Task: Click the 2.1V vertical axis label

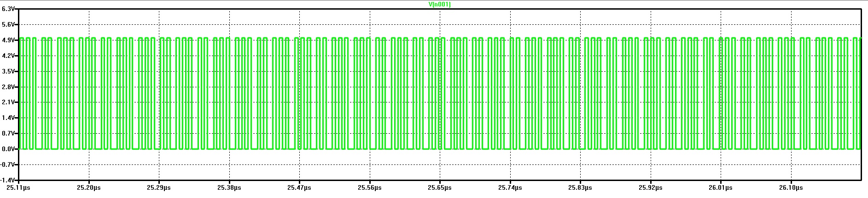Action: [9, 102]
